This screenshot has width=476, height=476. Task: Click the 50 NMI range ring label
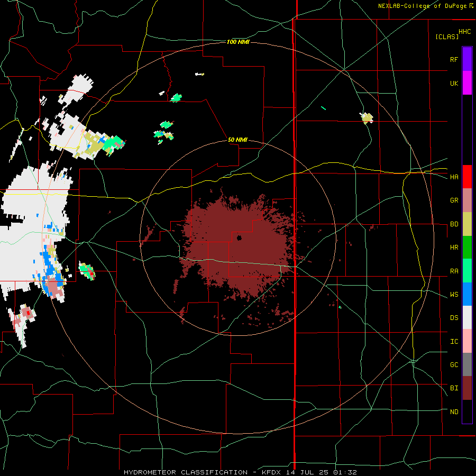click(237, 140)
